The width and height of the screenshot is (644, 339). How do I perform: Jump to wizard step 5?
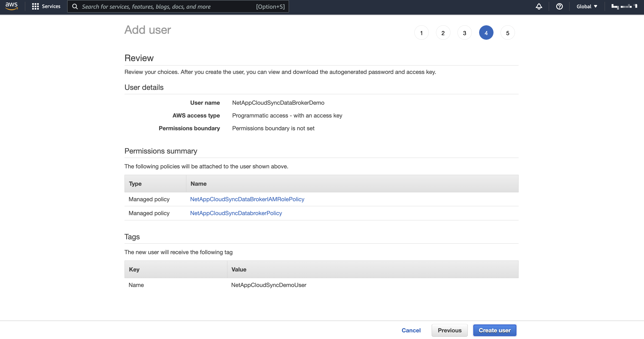(507, 33)
